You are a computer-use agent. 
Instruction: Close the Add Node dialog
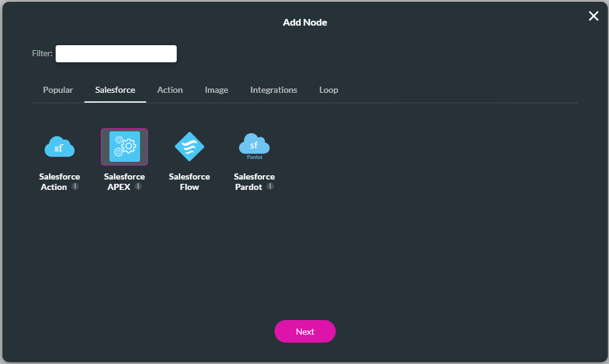pos(593,16)
